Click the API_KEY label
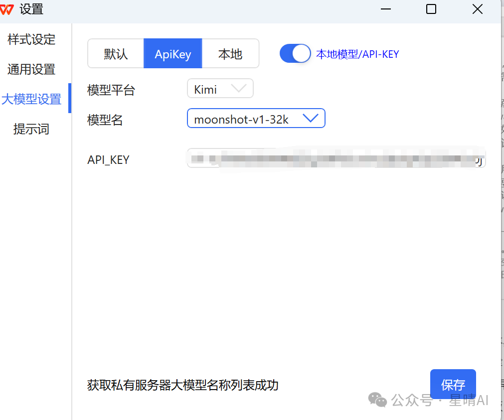 click(x=108, y=160)
